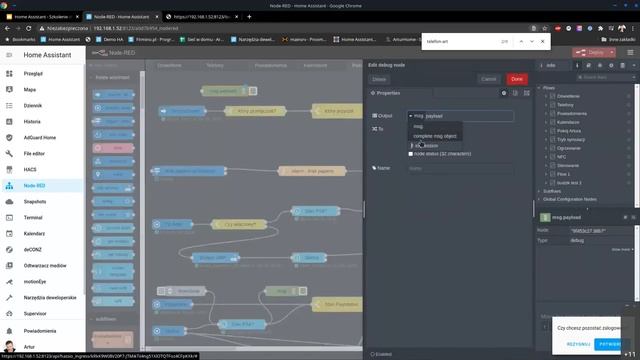Toggle checkbox for Powiadomienia flow
Screen dimensions: 640x360
[x=553, y=113]
